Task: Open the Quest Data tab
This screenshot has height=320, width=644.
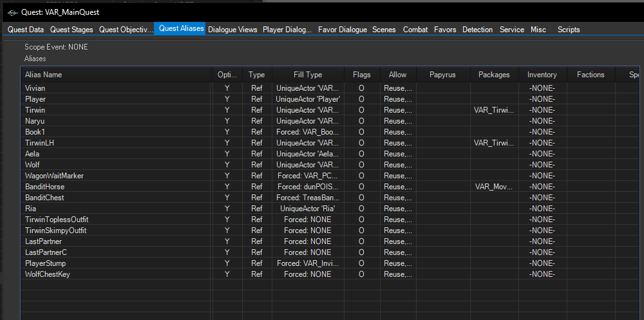Action: (x=26, y=30)
